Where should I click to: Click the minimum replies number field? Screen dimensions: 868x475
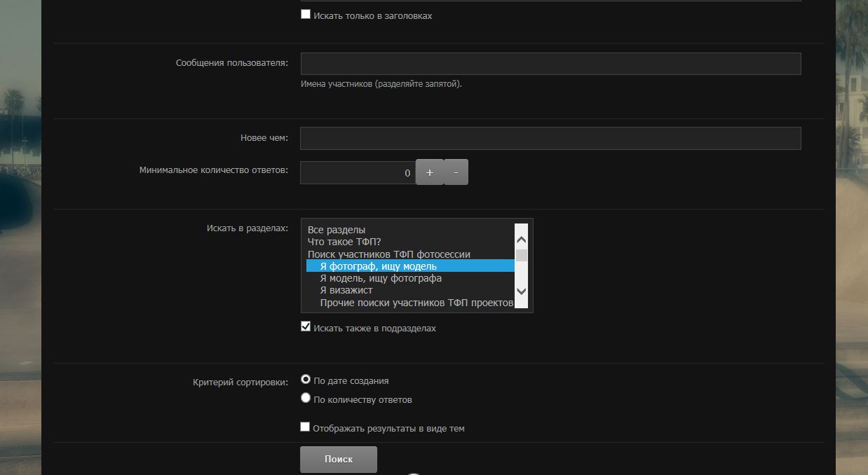coord(358,172)
